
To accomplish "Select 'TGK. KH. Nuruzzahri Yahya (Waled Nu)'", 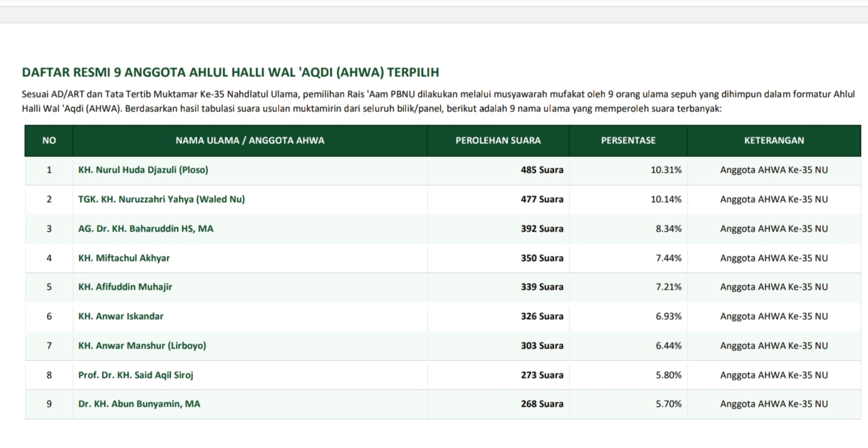I will 161,200.
